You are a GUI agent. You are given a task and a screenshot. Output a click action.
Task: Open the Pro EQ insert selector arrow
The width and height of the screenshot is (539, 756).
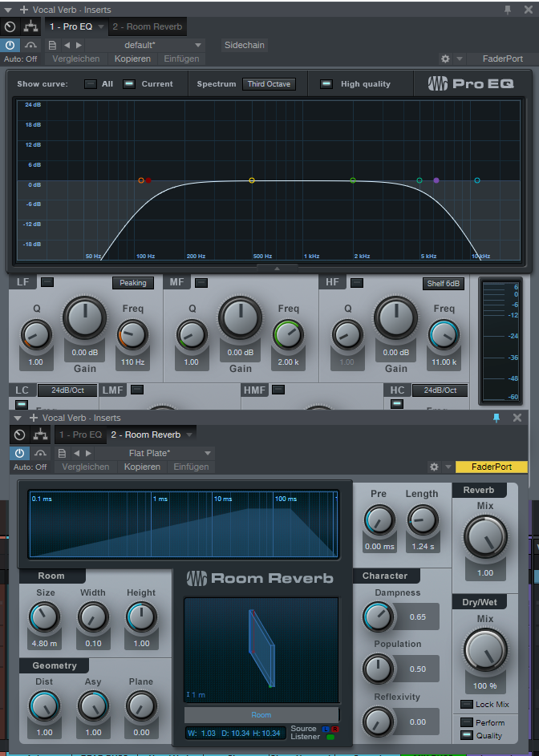tap(101, 26)
